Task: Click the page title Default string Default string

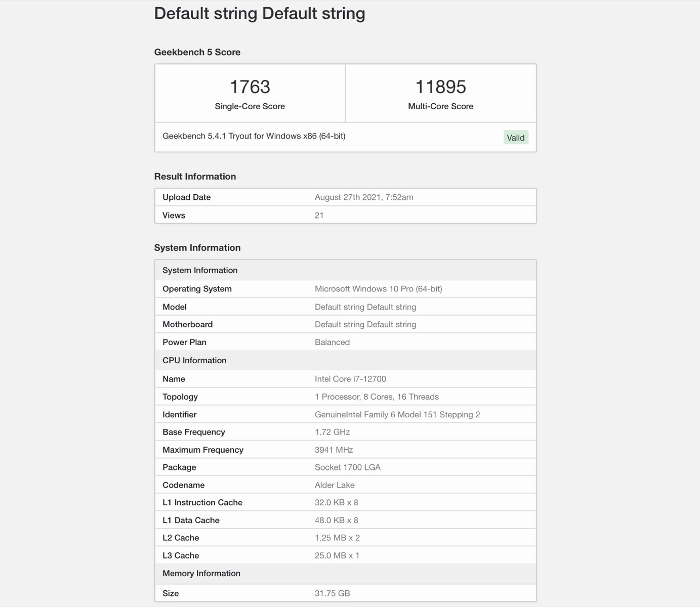Action: pos(259,14)
